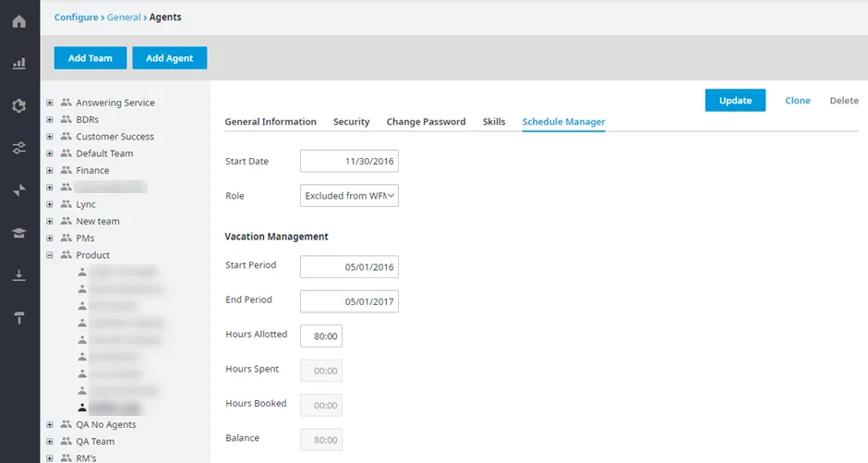Click the Answering Service team icon
The image size is (868, 463).
pos(66,103)
